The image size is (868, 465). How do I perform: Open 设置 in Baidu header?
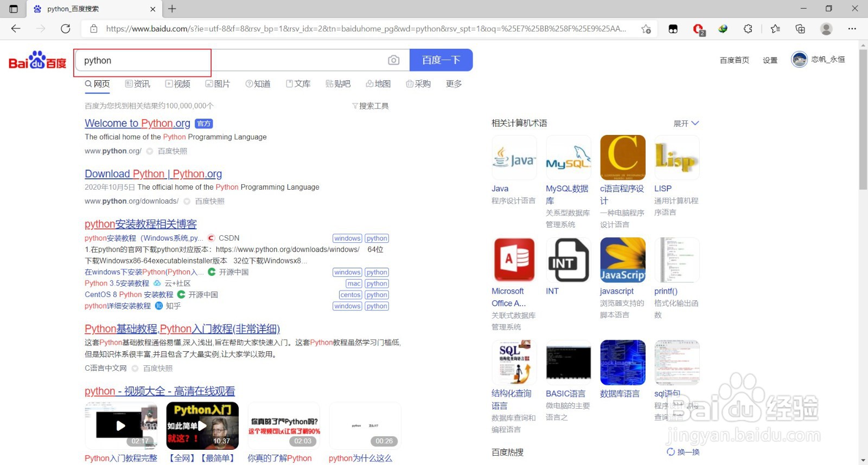point(770,60)
